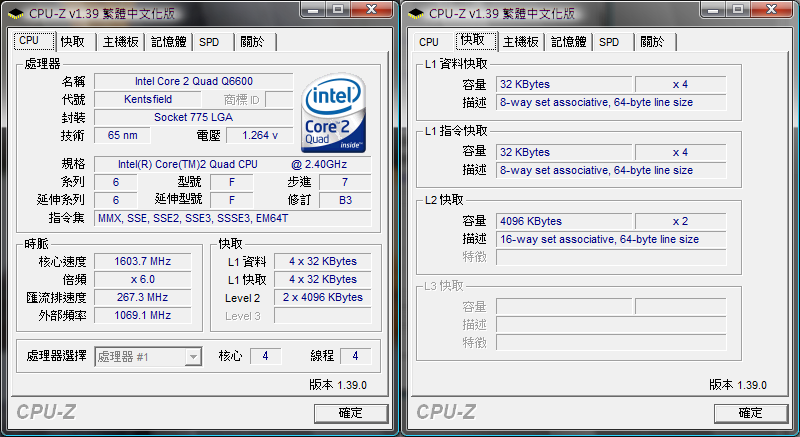Click 確定 button in right CPU-Z window
This screenshot has width=800, height=437.
click(751, 413)
